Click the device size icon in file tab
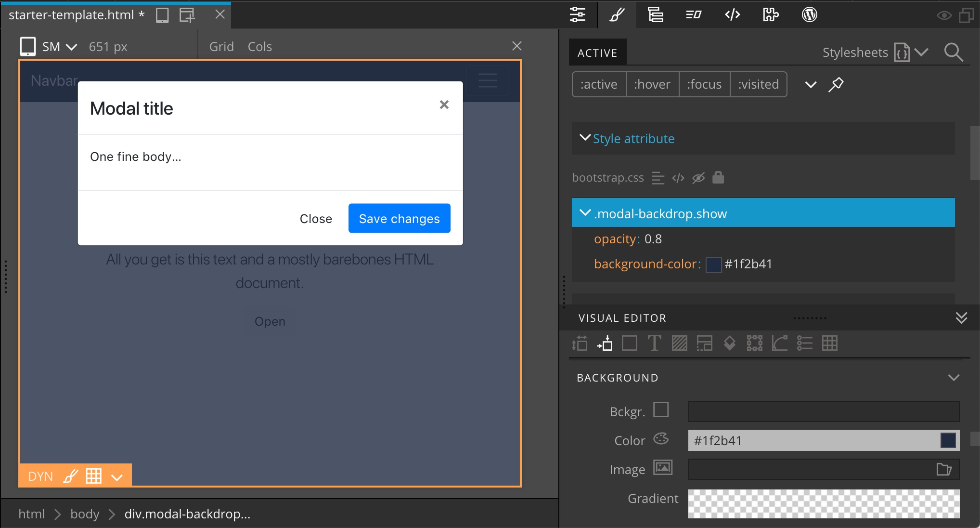980x528 pixels. (x=162, y=15)
